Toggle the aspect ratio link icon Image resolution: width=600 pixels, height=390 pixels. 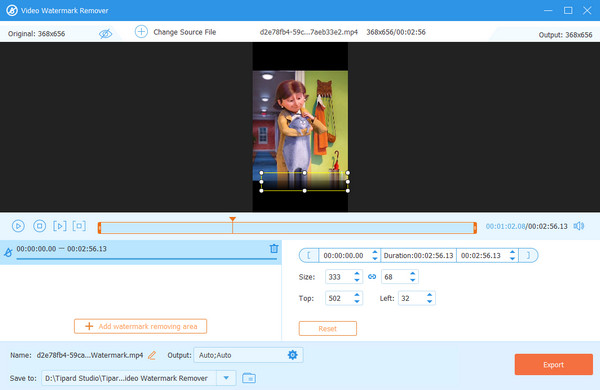click(x=372, y=277)
